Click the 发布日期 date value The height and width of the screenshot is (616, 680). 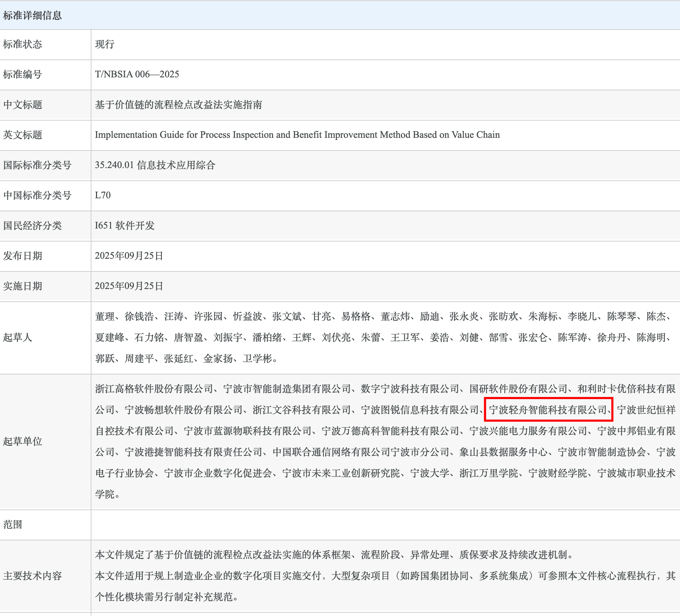pyautogui.click(x=129, y=256)
